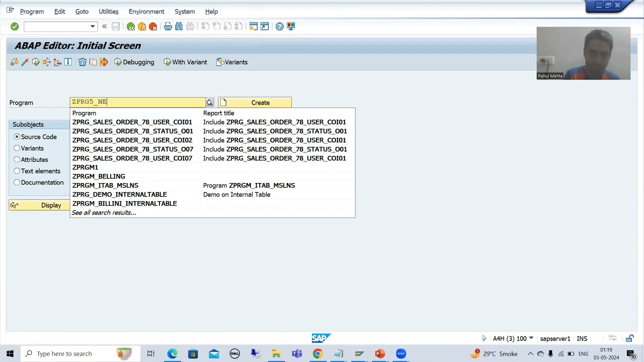644x362 pixels.
Task: Show hidden system tray icons chevron
Action: 530,353
